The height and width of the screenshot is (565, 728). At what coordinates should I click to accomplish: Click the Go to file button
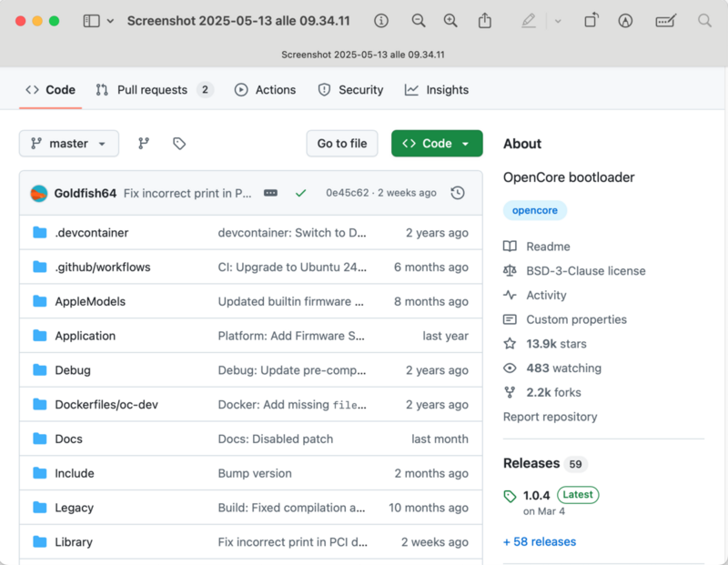click(342, 144)
